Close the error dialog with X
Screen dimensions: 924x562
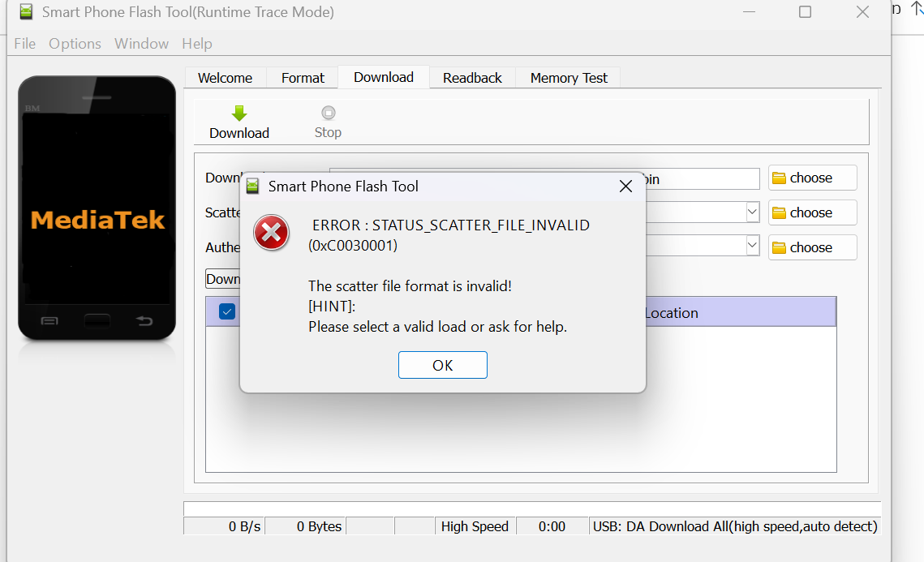[x=625, y=187]
